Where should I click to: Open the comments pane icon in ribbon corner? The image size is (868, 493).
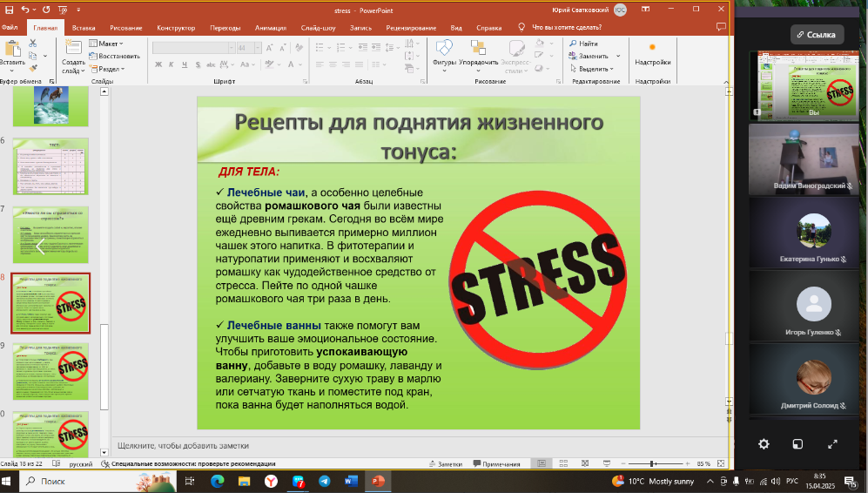point(721,27)
